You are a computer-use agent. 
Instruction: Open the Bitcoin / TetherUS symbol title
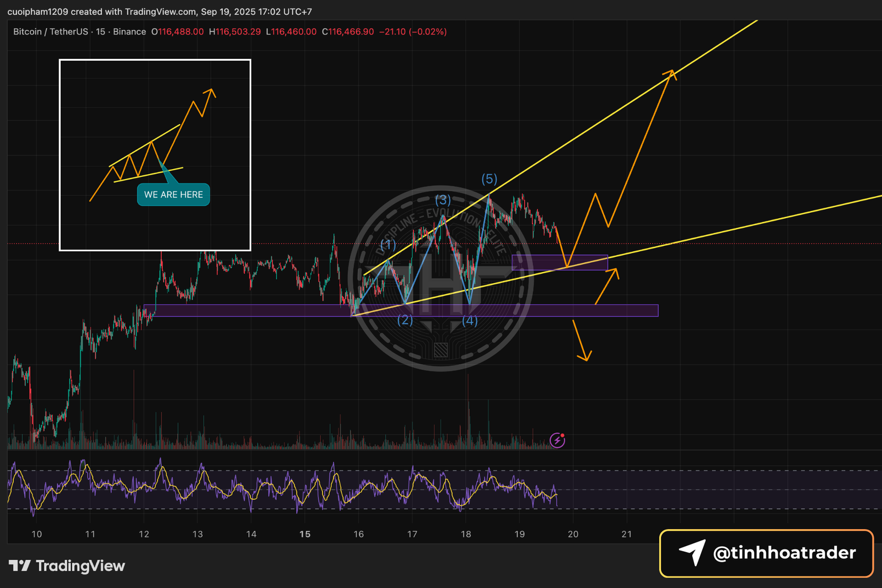(x=51, y=32)
